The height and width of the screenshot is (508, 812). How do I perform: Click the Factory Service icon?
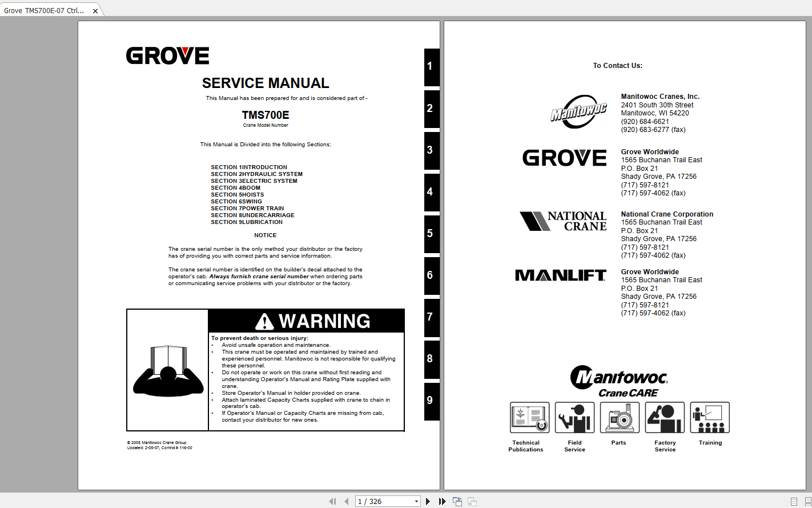coord(665,417)
